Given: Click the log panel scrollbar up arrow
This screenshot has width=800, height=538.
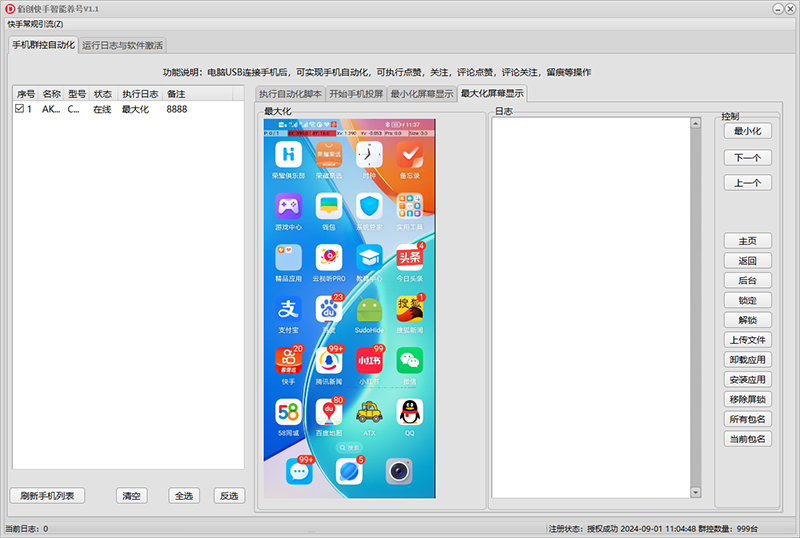Looking at the screenshot, I should click(695, 123).
